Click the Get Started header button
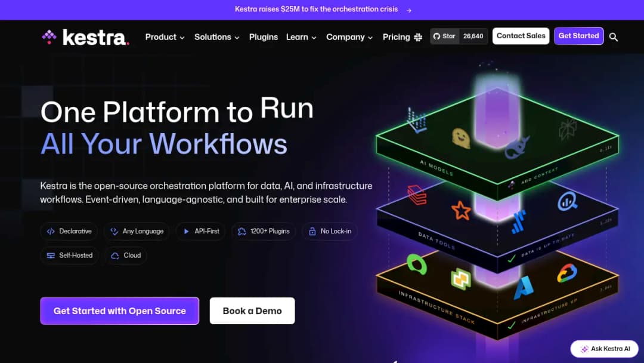Viewport: 644px width, 363px height. (578, 36)
